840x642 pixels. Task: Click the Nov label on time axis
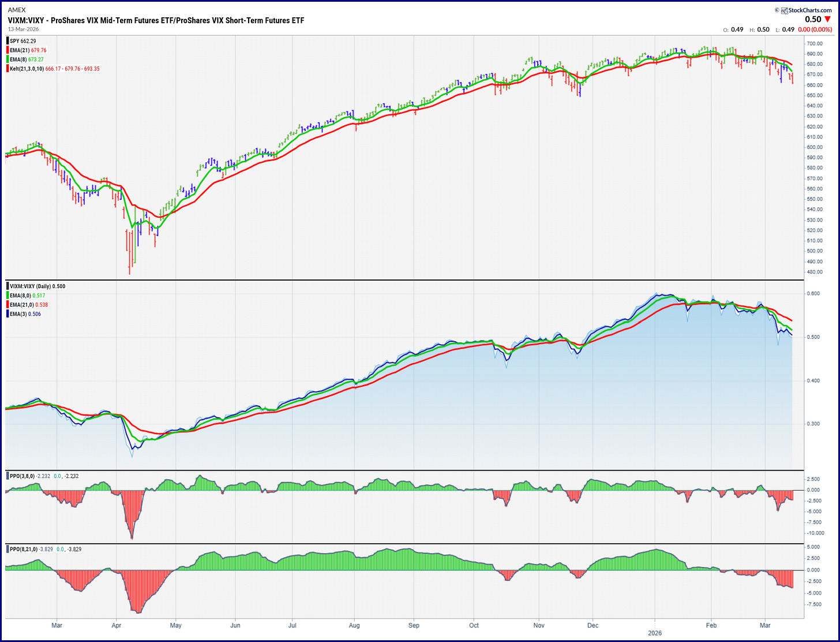point(539,625)
